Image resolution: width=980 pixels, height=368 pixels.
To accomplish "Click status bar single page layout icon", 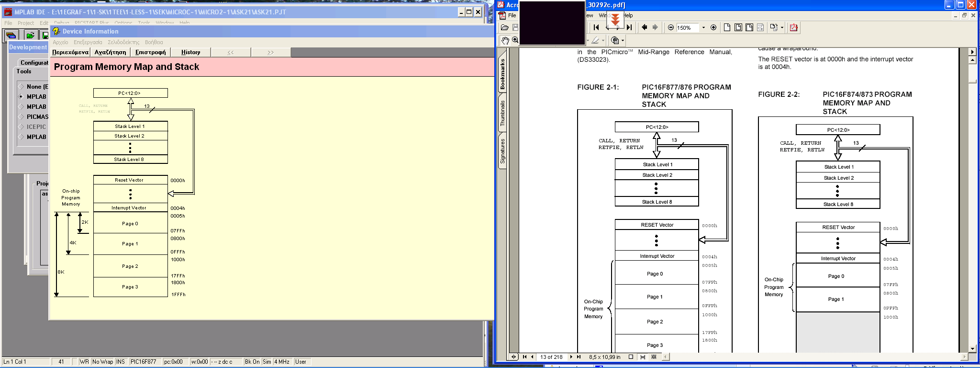I will pyautogui.click(x=631, y=356).
